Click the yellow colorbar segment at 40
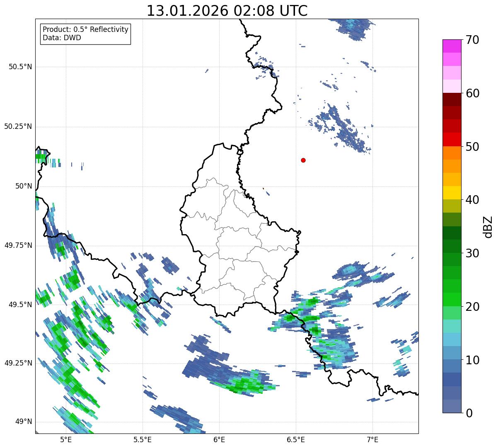Screen dimensions: 498x448 [452, 193]
